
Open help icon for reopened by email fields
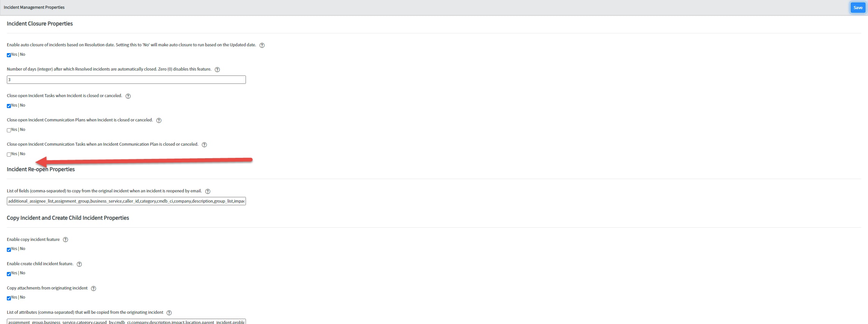pos(208,191)
